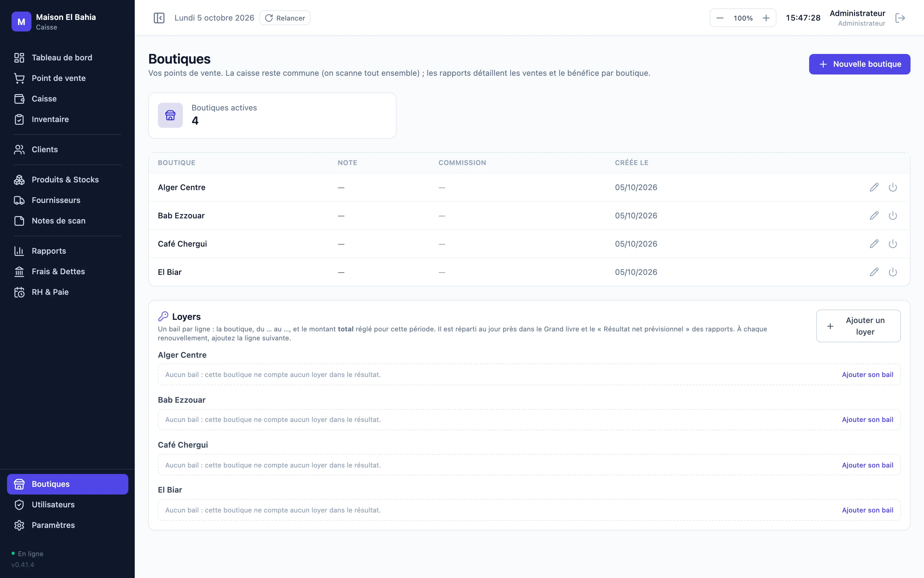The height and width of the screenshot is (578, 924).
Task: Go to Point de vente
Action: pyautogui.click(x=68, y=78)
